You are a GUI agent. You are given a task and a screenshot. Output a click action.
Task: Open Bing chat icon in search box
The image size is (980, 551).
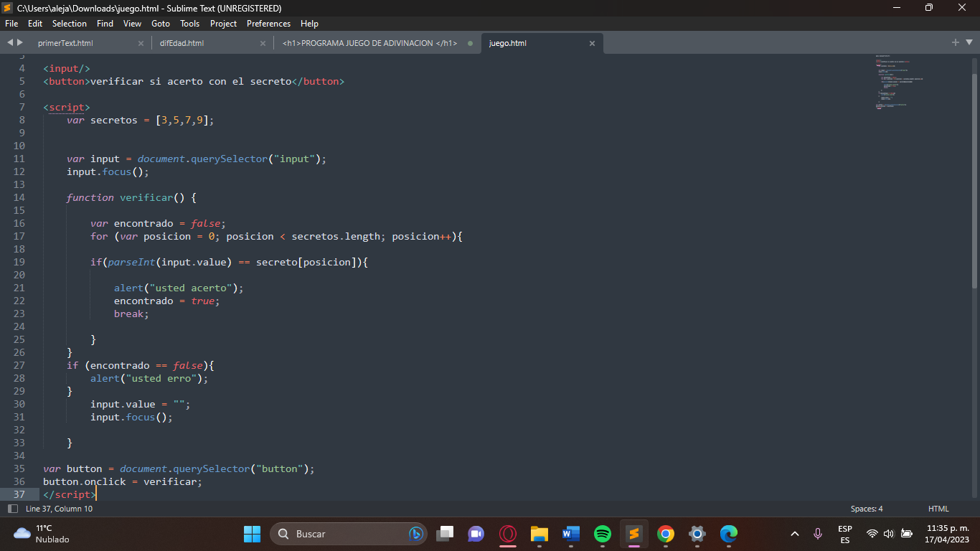415,534
